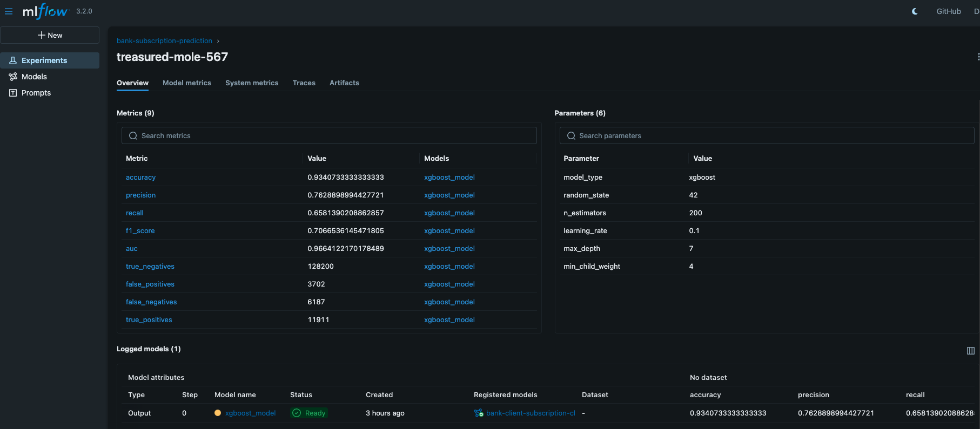Open the accuracy metric link
Viewport: 980px width, 429px height.
pyautogui.click(x=140, y=178)
